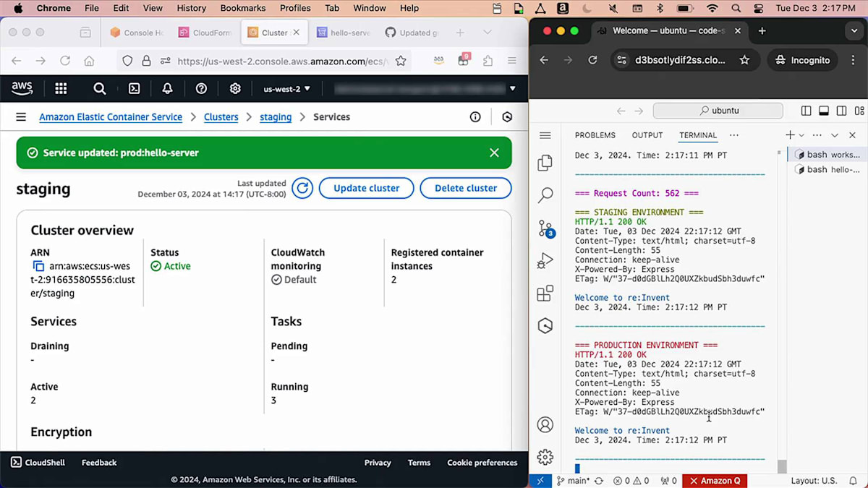Click the Amazon Q status bar item
Image resolution: width=868 pixels, height=488 pixels.
pos(715,481)
